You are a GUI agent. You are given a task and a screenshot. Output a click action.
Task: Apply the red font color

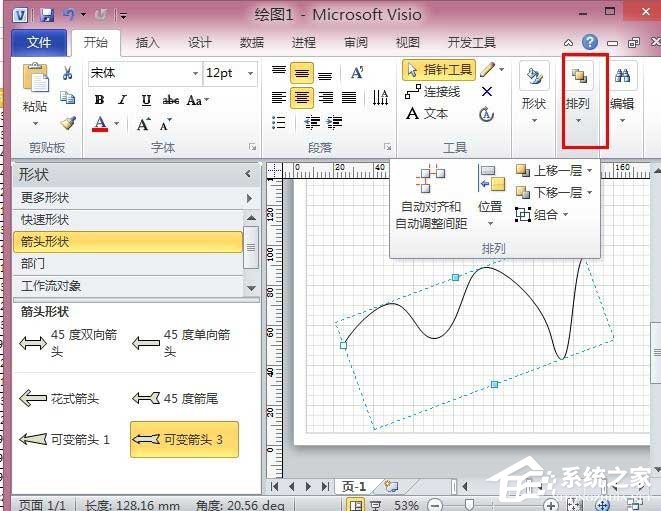(x=100, y=124)
